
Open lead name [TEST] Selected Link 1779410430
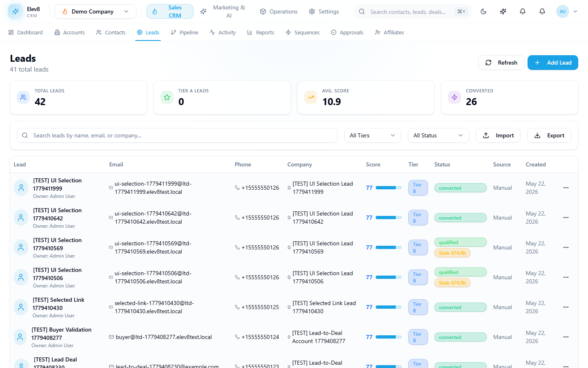(58, 304)
